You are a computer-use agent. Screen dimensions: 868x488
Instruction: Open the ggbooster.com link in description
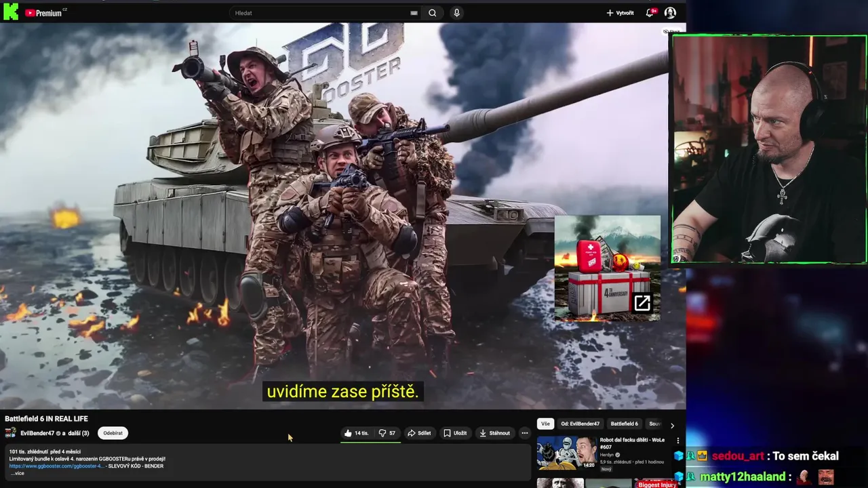(56, 466)
